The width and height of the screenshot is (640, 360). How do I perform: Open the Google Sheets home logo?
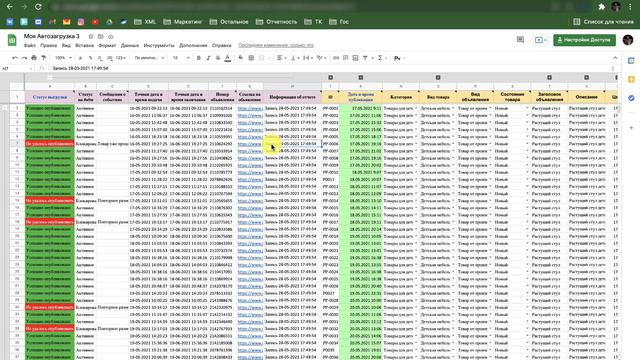click(x=12, y=40)
